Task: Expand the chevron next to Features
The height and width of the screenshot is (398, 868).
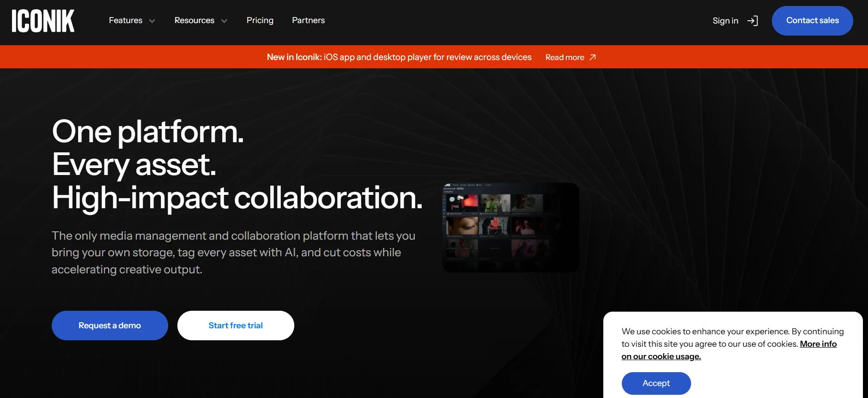Action: pos(152,21)
